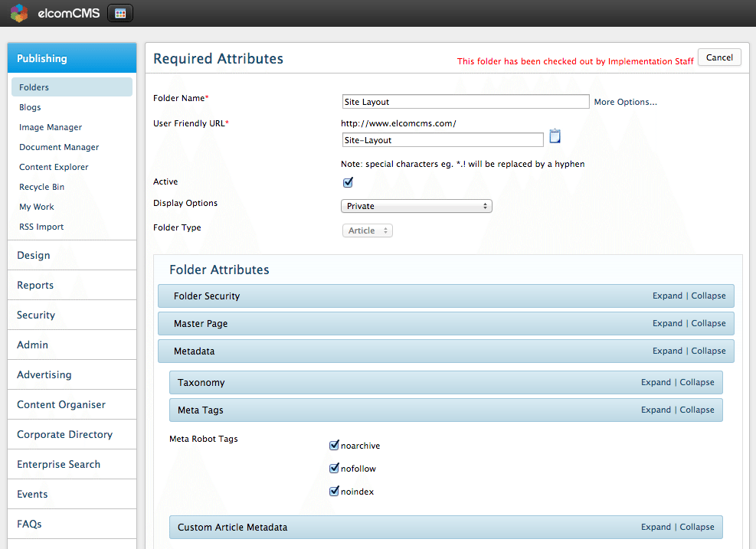
Task: Open the Image Manager from the sidebar
Action: (x=49, y=127)
